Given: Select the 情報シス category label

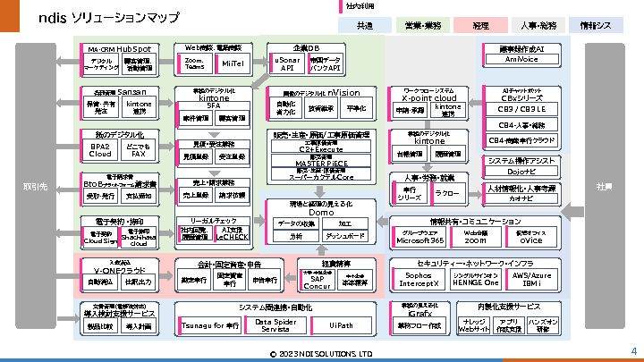Looking at the screenshot, I should (x=596, y=27).
